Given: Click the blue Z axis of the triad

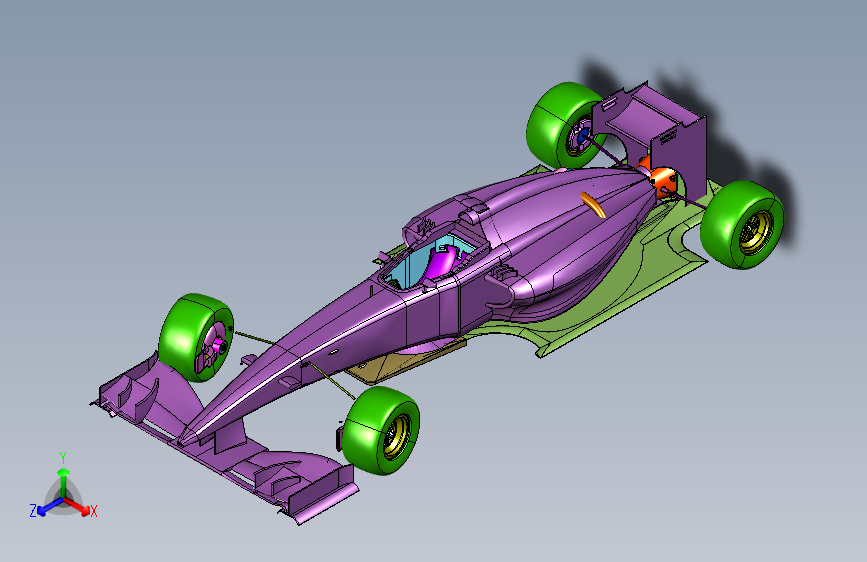Looking at the screenshot, I should click(44, 508).
